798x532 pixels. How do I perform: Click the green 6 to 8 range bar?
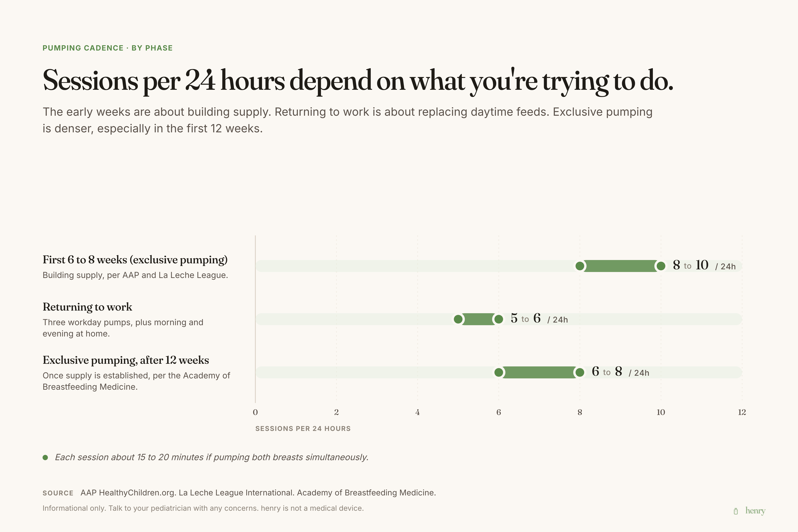pyautogui.click(x=539, y=373)
